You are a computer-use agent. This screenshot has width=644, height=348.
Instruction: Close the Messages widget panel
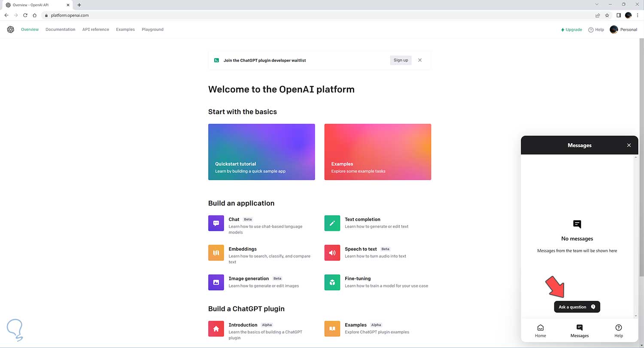pos(629,145)
